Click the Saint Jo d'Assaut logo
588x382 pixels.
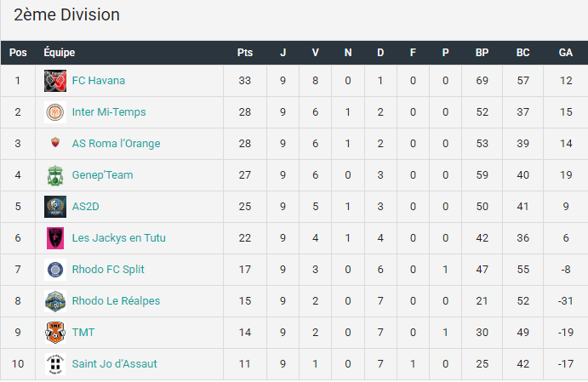tap(55, 364)
